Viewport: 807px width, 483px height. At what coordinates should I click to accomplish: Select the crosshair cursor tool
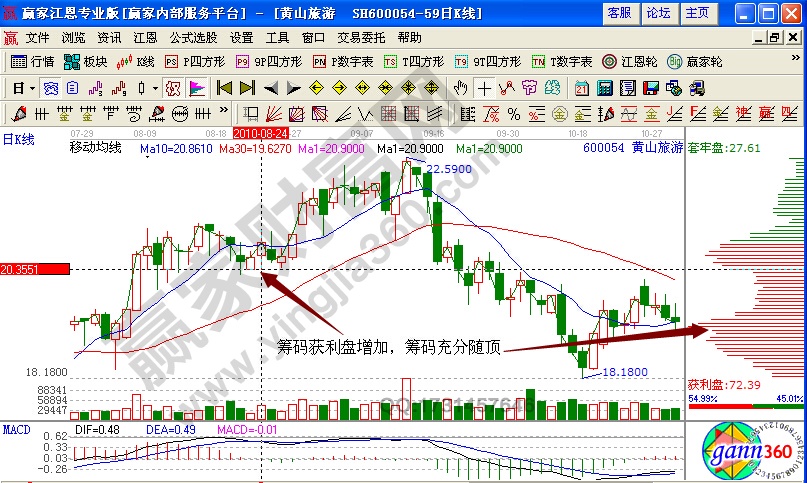pos(485,88)
